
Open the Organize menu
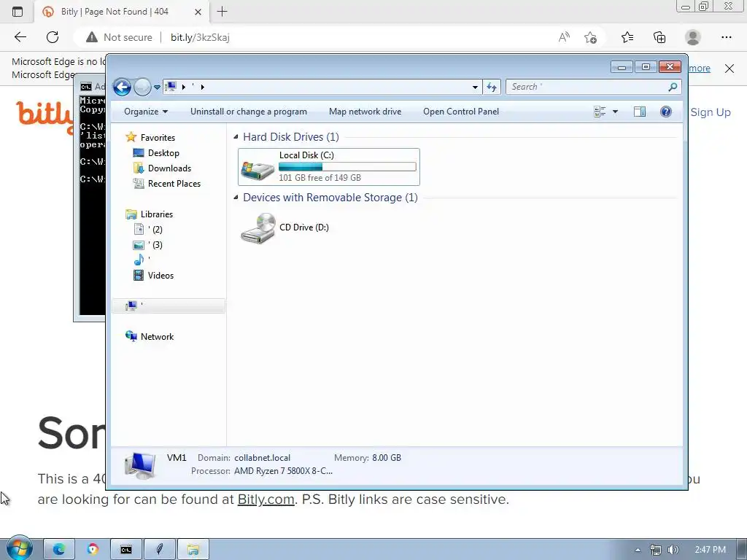coord(146,112)
